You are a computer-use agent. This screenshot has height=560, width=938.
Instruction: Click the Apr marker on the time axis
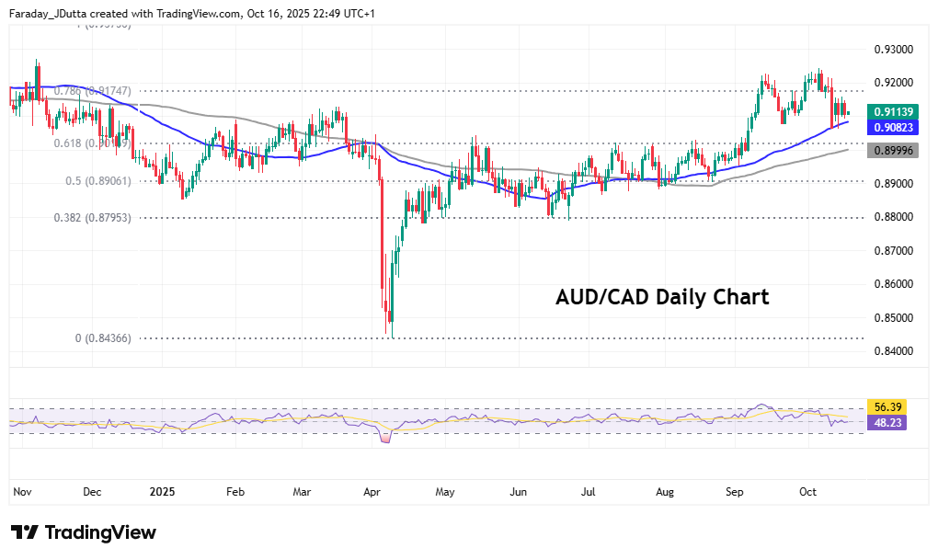[x=372, y=492]
